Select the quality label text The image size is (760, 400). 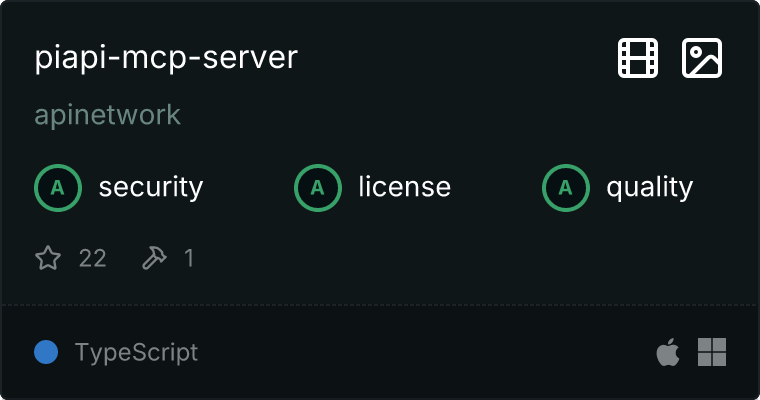pyautogui.click(x=649, y=187)
